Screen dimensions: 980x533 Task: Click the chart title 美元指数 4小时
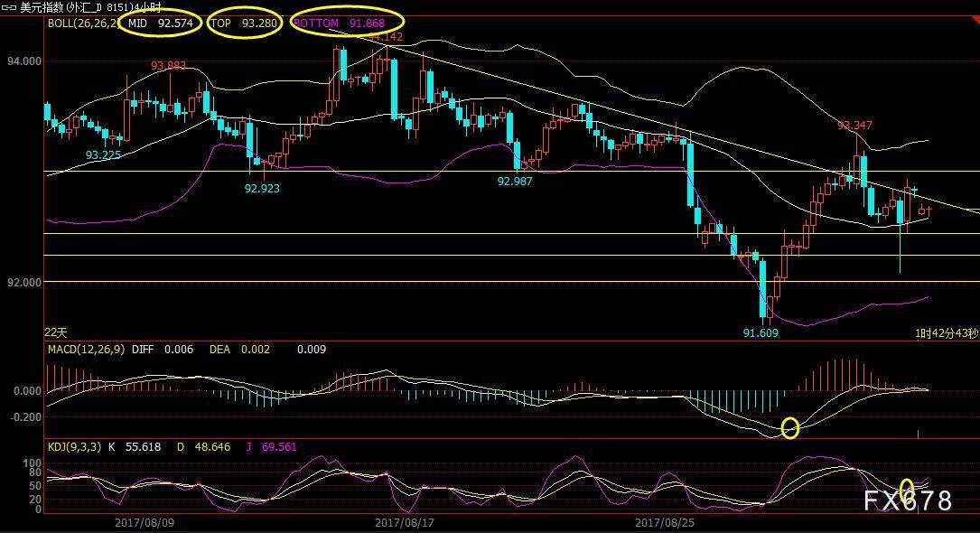coord(90,7)
